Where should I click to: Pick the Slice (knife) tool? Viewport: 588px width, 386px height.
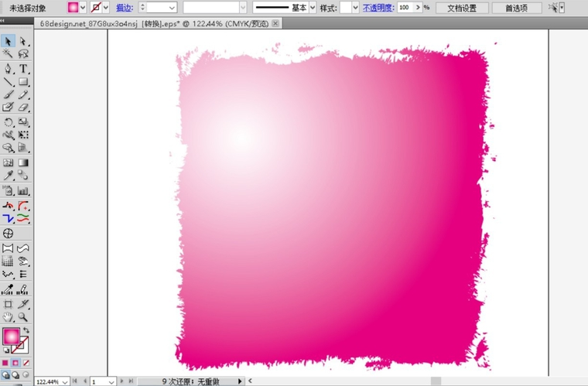23,304
